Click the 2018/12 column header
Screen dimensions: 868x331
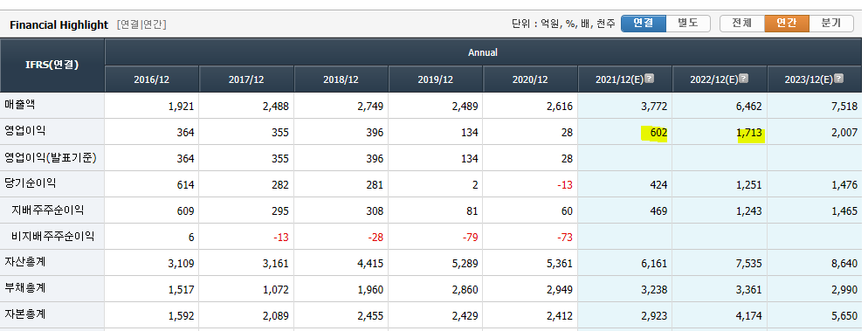tap(341, 79)
